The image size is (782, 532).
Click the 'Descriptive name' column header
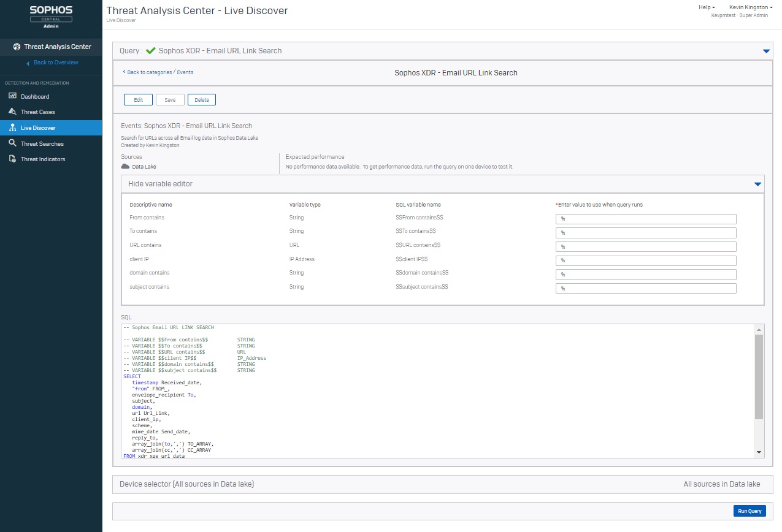pos(151,205)
